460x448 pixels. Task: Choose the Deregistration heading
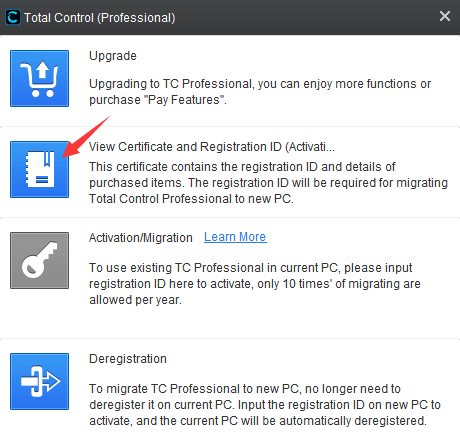[x=128, y=359]
